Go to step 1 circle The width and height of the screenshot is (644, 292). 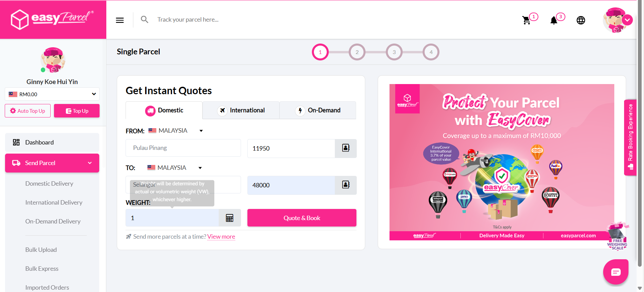pos(320,52)
